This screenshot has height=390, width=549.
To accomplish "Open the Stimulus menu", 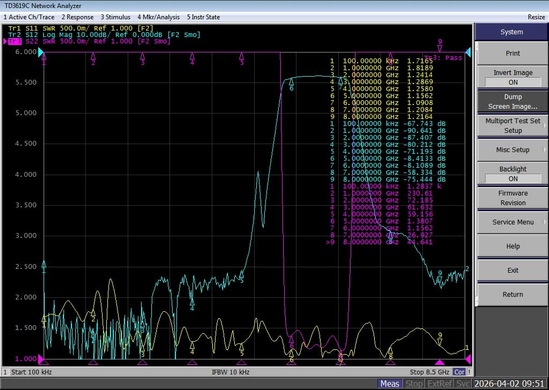I will [x=116, y=17].
